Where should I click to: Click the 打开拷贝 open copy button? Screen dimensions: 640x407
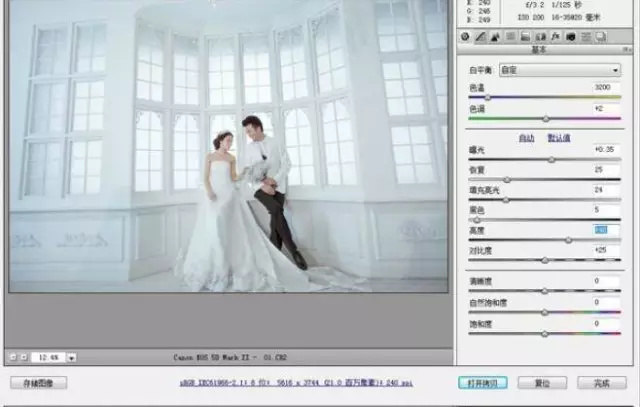tap(483, 383)
